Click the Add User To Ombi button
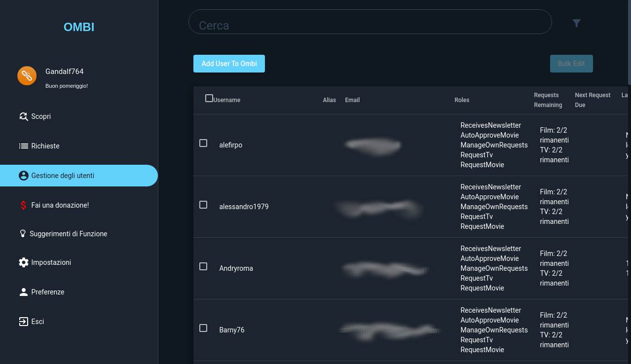The image size is (631, 364). click(229, 64)
